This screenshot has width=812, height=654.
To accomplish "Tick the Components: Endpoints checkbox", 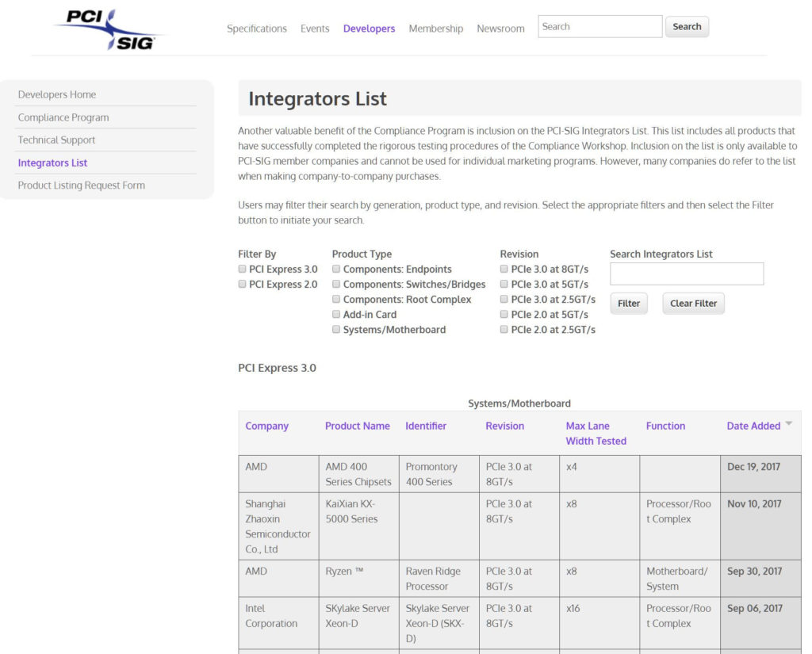I will (336, 270).
